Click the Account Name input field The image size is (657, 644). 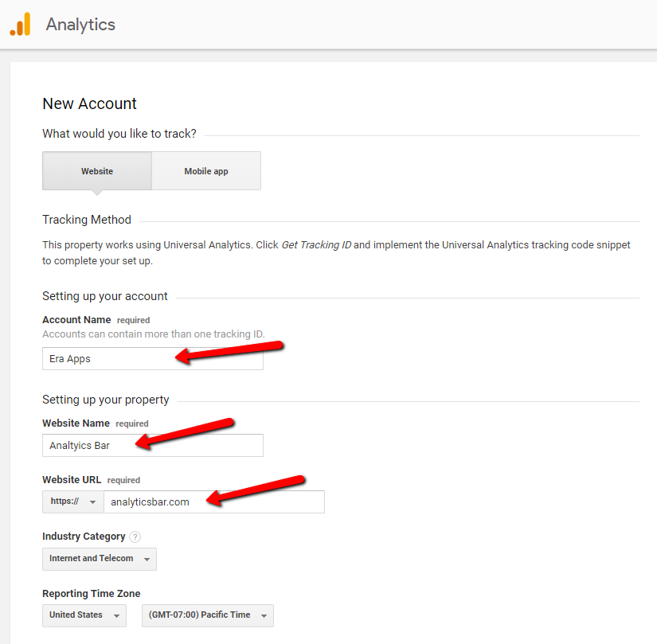click(153, 358)
